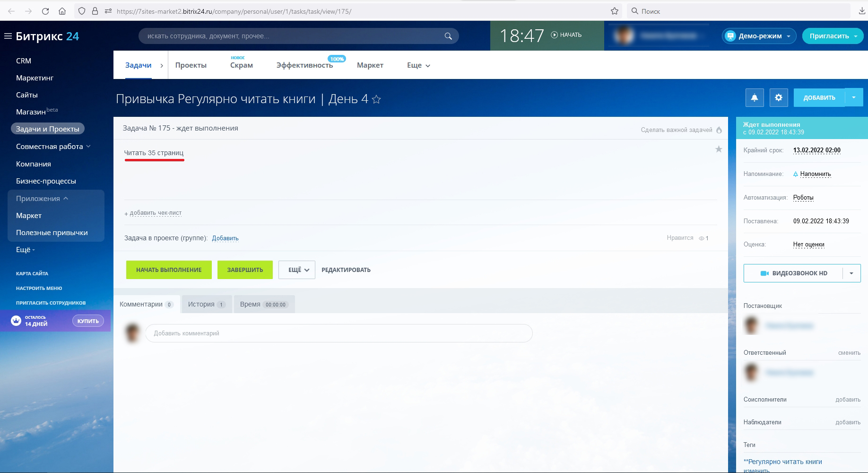
Task: Click the 'Добавить' task button
Action: click(x=819, y=97)
